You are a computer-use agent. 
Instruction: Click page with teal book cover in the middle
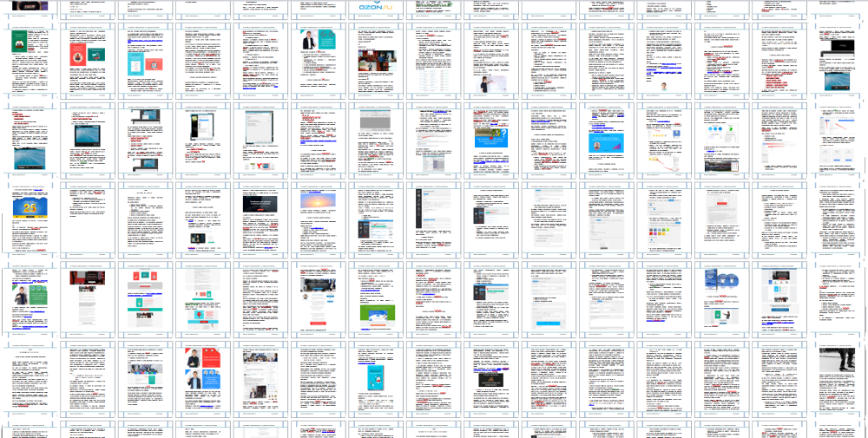(375, 379)
